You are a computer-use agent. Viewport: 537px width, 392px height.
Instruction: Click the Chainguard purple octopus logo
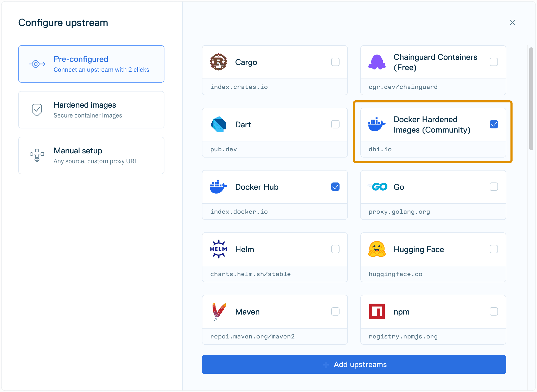tap(377, 62)
